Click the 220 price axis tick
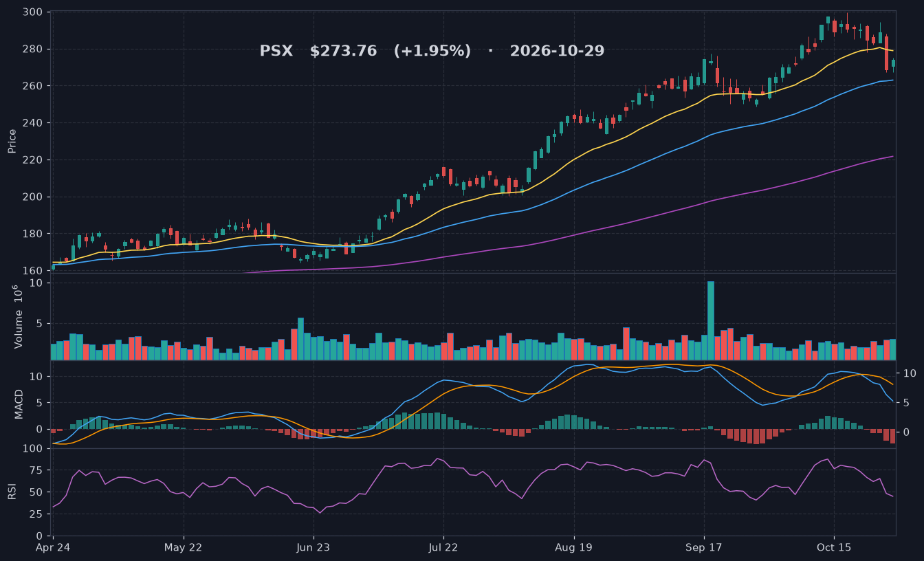 33,160
